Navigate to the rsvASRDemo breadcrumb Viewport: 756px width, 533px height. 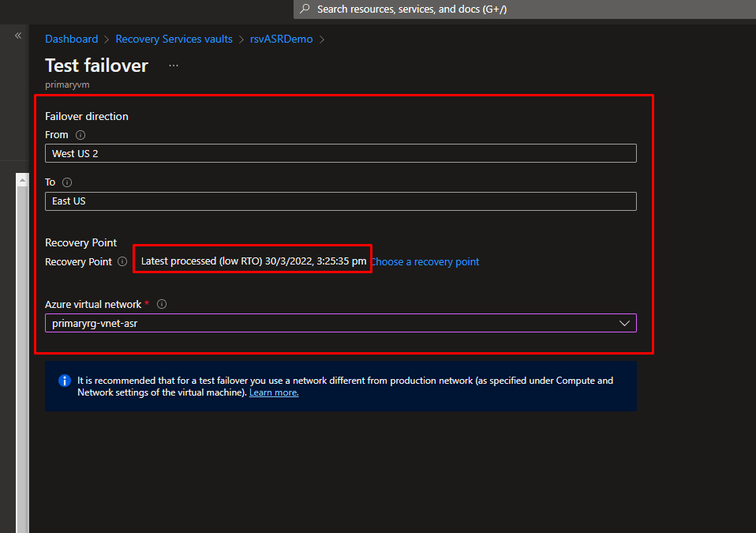(282, 39)
